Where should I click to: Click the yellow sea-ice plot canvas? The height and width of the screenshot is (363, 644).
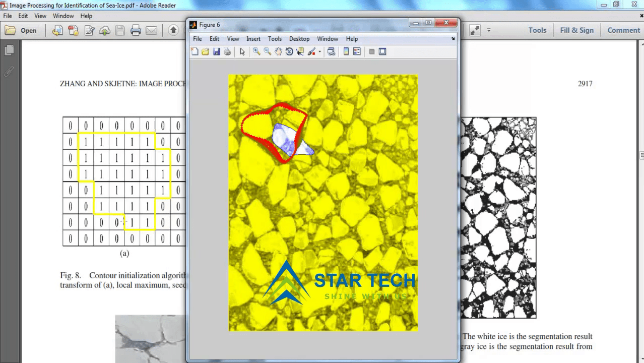coord(323,212)
